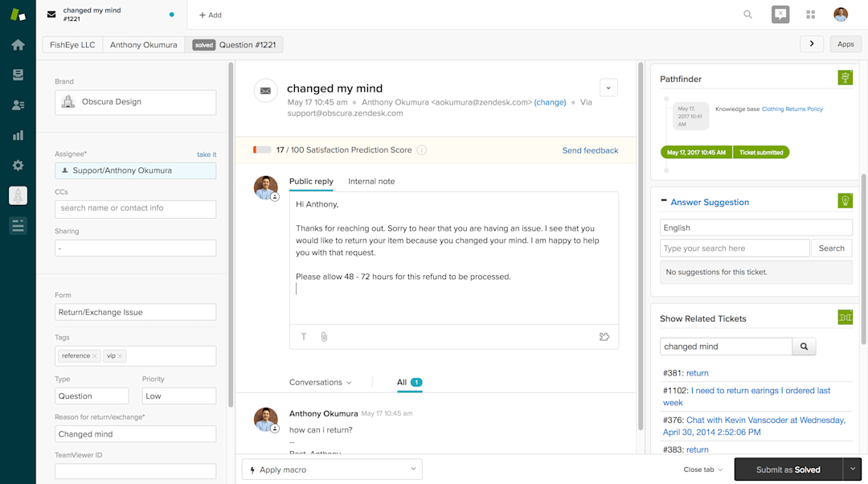
Task: Open the Customers icon in sidebar
Action: pos(18,105)
